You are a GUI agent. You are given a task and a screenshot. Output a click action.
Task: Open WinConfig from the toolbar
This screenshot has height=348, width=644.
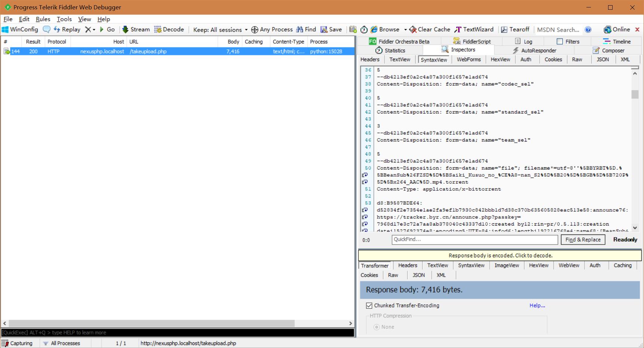(x=20, y=29)
